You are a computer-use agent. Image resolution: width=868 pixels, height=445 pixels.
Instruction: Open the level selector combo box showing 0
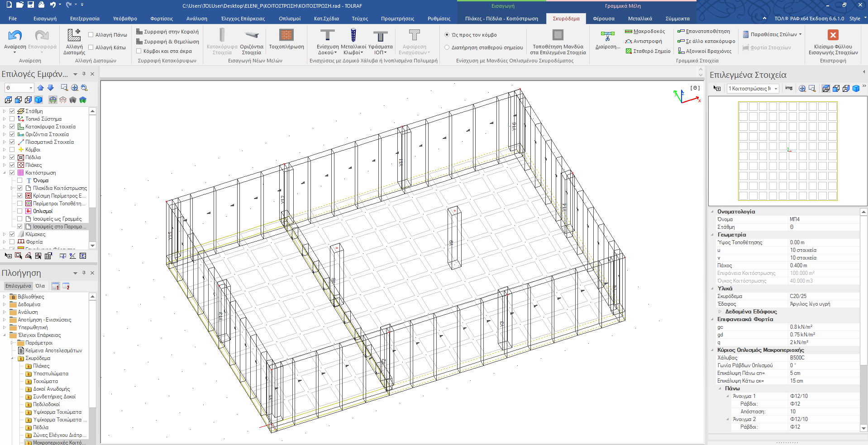click(19, 88)
